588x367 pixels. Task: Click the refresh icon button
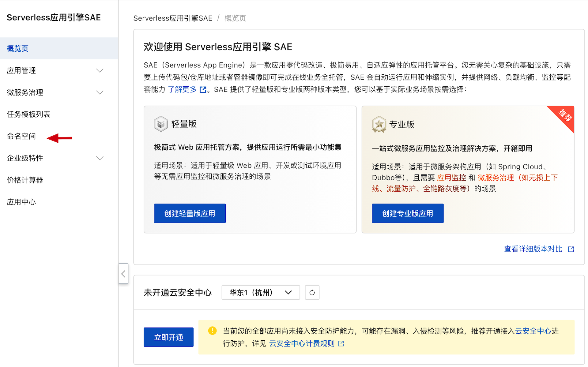tap(312, 292)
